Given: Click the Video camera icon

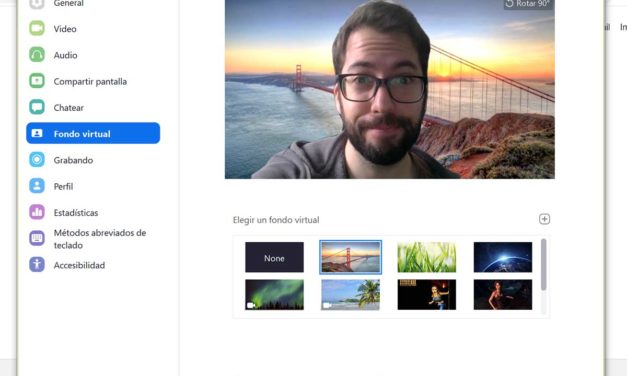Looking at the screenshot, I should (x=37, y=28).
